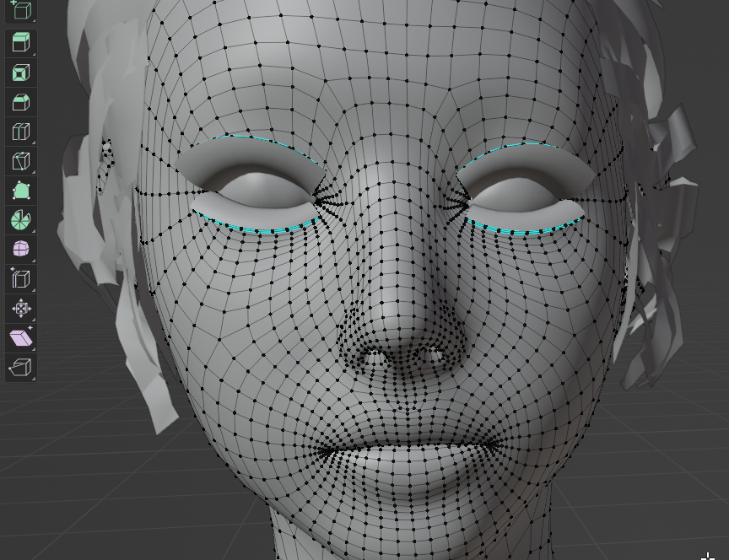Screen dimensions: 729x560
Task: Select the Loop Cut tool
Action: tap(21, 132)
